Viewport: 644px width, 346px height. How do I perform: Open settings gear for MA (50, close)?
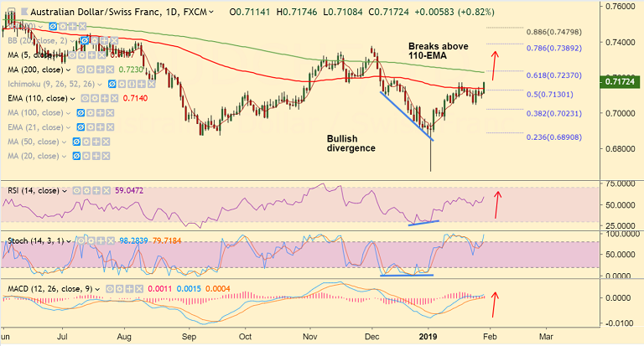86,142
